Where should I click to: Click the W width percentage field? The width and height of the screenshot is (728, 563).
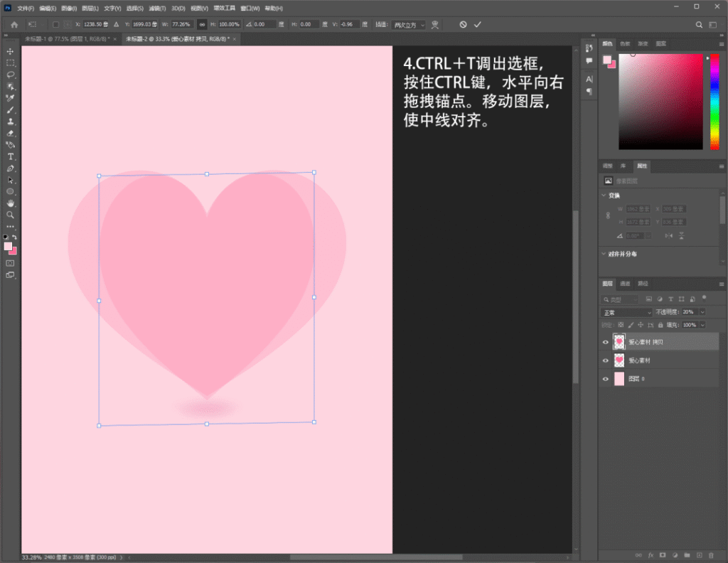click(x=182, y=25)
